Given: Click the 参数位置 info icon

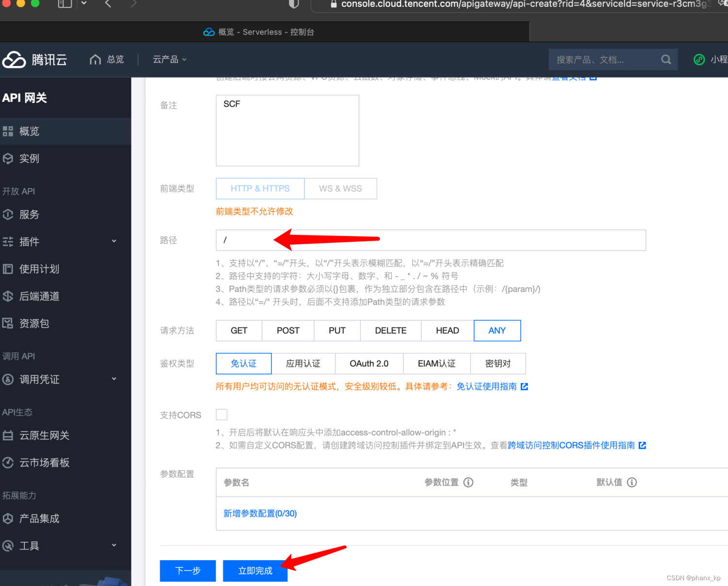Looking at the screenshot, I should click(x=468, y=482).
